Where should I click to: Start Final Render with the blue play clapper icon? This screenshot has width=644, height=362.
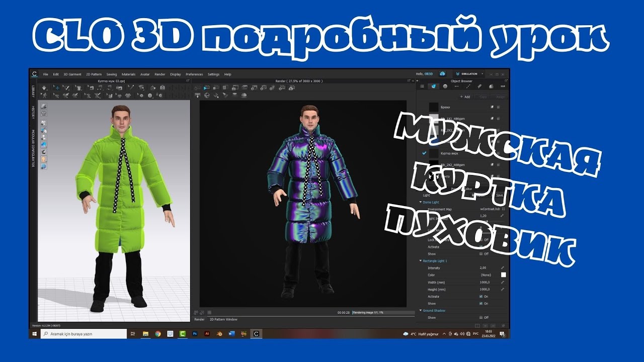coord(206,87)
